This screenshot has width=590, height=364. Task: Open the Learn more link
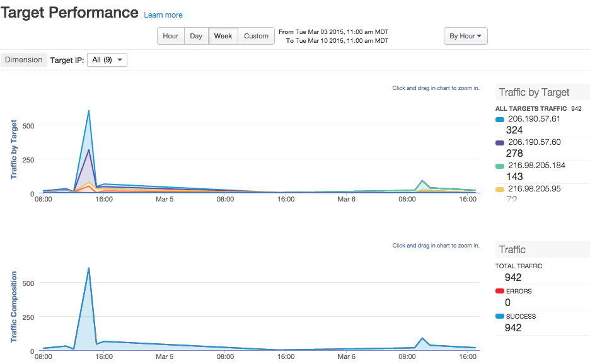(x=163, y=15)
